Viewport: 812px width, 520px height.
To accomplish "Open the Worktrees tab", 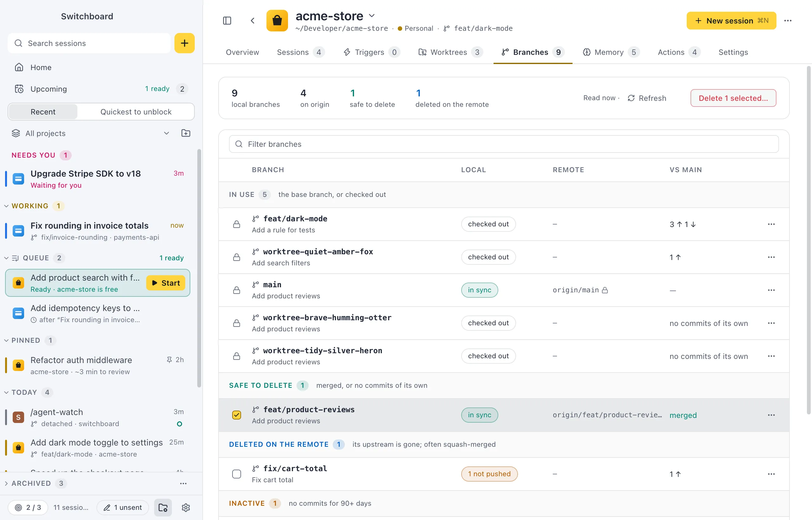I will click(x=451, y=52).
